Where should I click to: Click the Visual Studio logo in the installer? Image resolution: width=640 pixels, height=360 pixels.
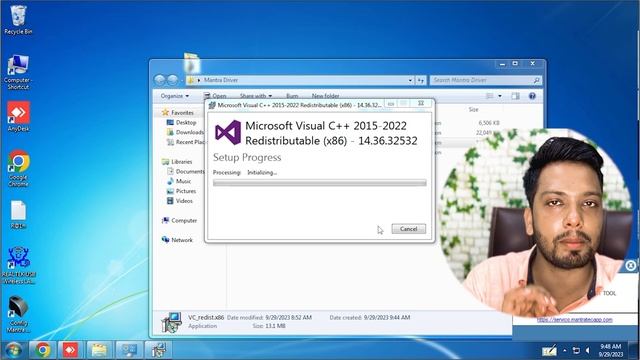[228, 133]
